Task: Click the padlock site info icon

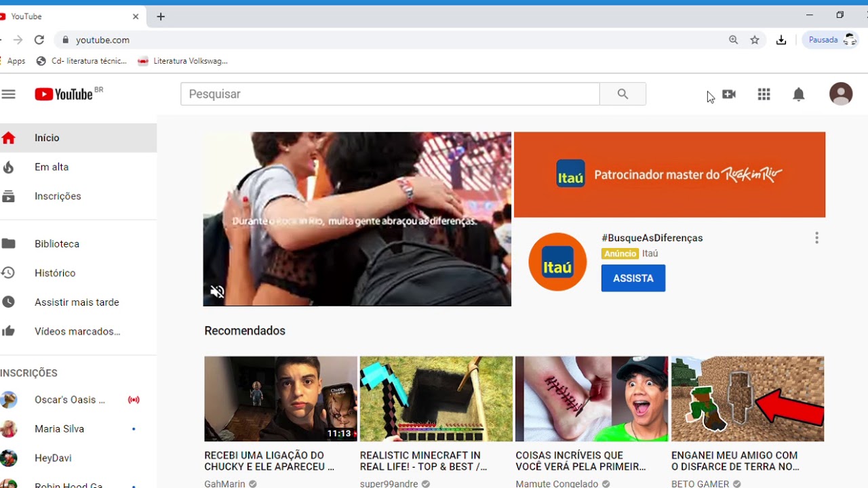Action: point(65,40)
